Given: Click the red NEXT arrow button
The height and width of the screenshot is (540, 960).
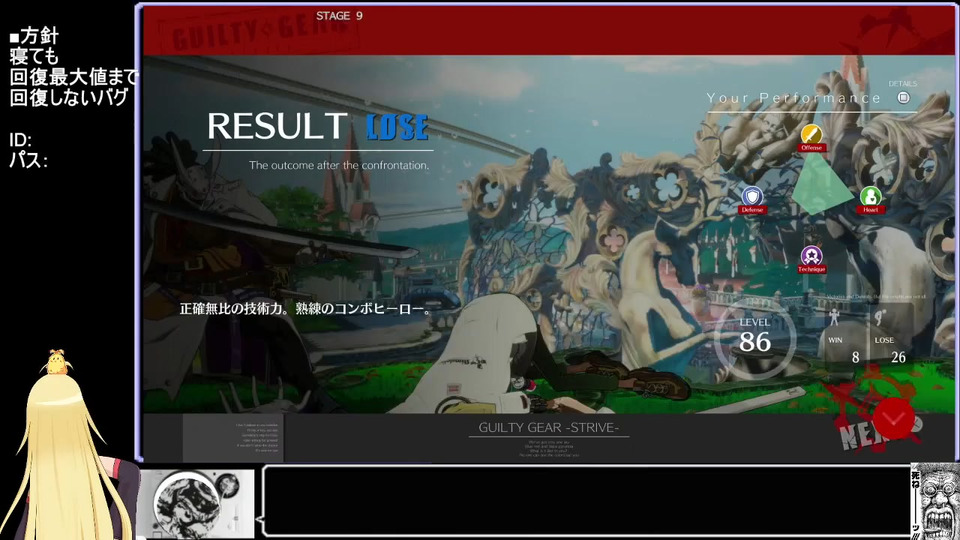Looking at the screenshot, I should [x=893, y=419].
